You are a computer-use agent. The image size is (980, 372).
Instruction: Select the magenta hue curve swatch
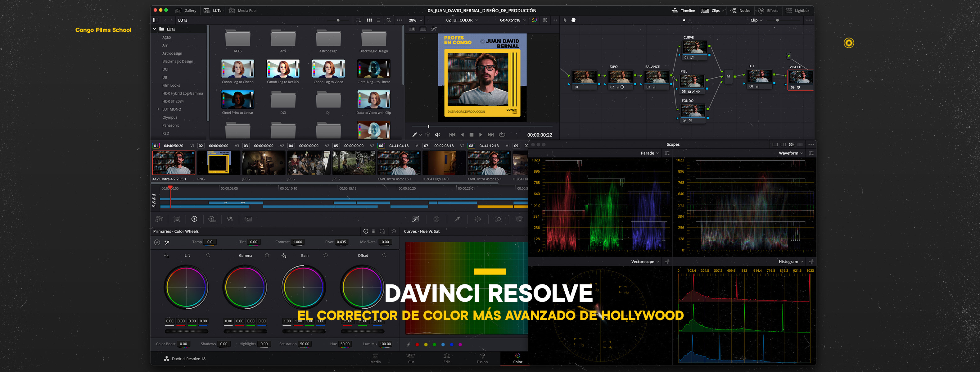[460, 345]
